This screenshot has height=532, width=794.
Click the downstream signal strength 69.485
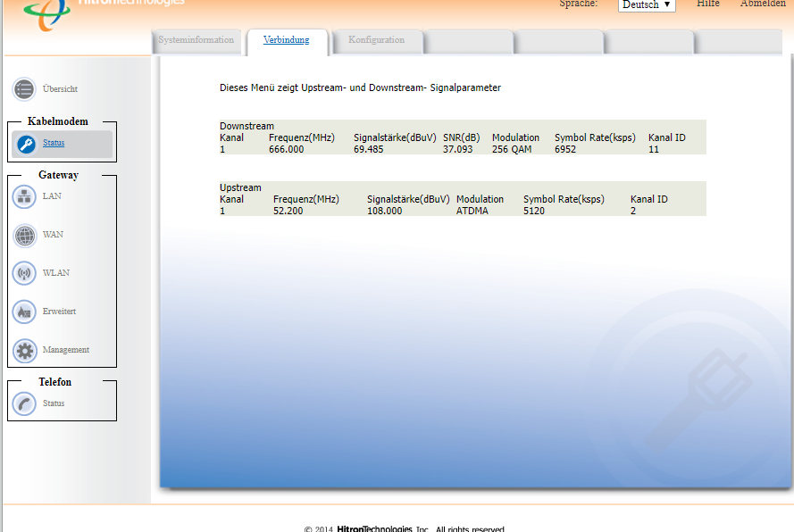pyautogui.click(x=368, y=149)
